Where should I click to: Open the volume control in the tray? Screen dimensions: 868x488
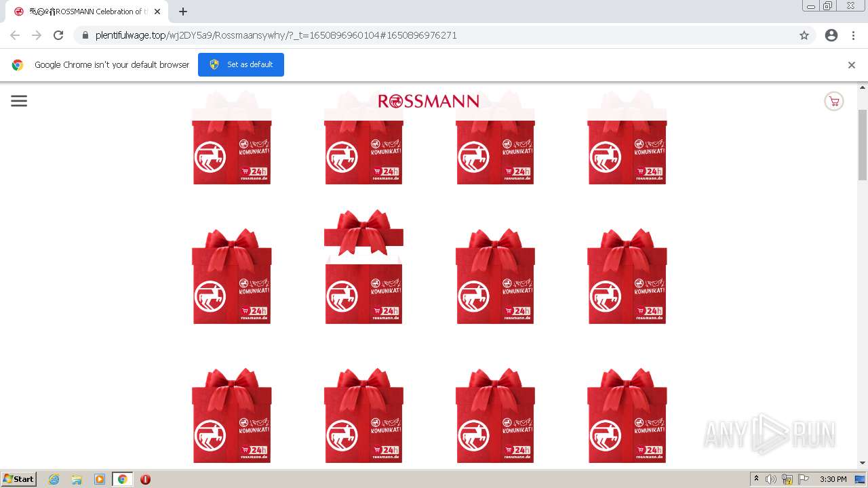(x=771, y=479)
